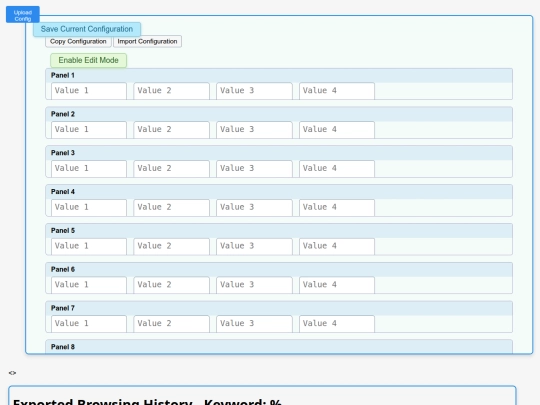Screen dimensions: 540x405
Task: Click Copy Configuration button
Action: click(x=78, y=41)
